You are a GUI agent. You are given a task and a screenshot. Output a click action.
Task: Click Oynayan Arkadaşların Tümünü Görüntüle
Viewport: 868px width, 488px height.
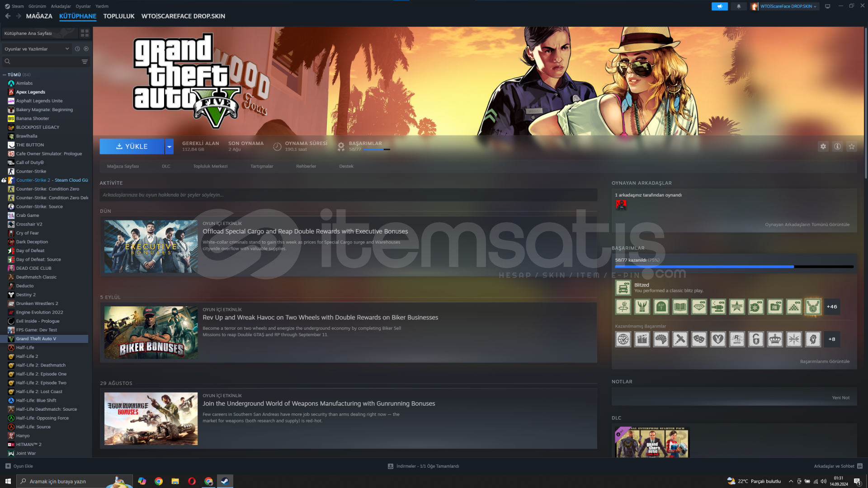pyautogui.click(x=807, y=225)
